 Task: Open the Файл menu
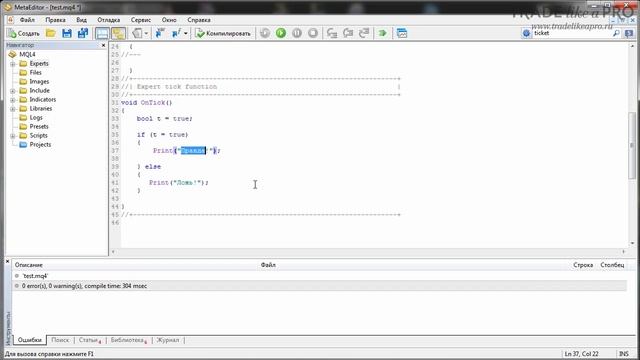[x=27, y=20]
